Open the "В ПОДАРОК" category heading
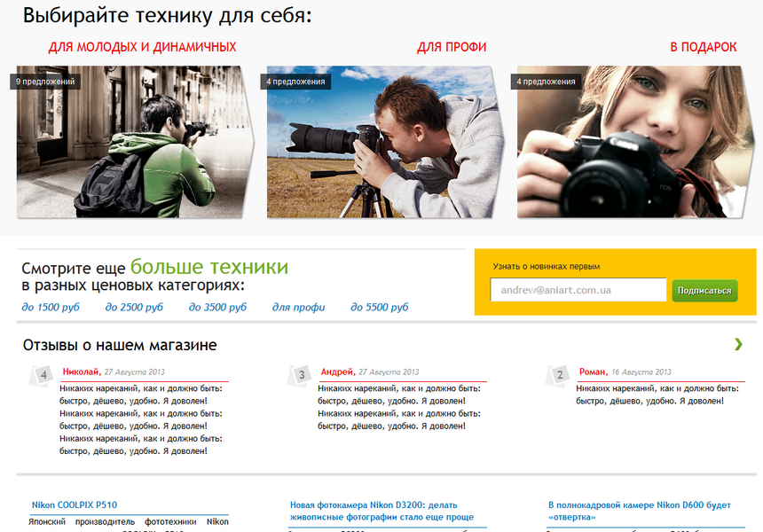 pyautogui.click(x=704, y=47)
